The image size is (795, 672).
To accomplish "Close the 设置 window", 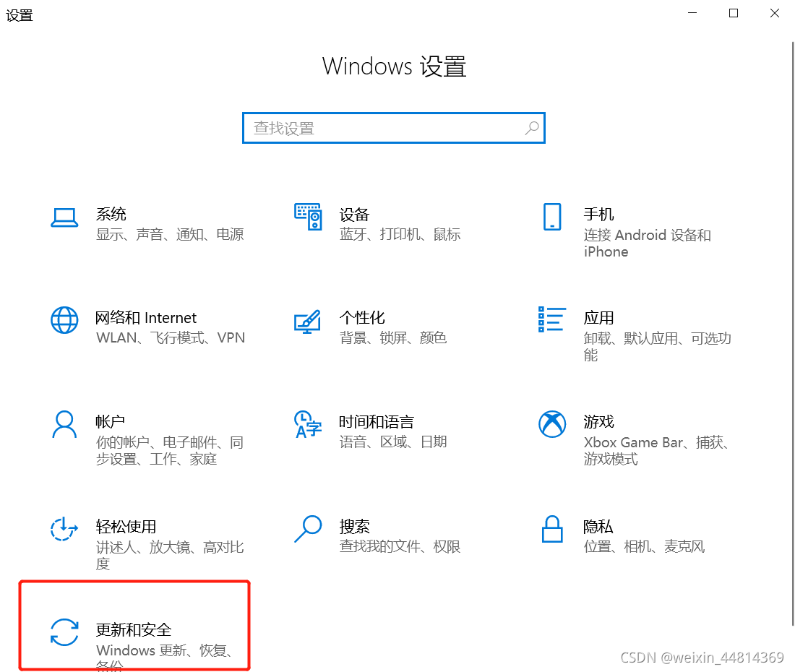I will point(774,13).
